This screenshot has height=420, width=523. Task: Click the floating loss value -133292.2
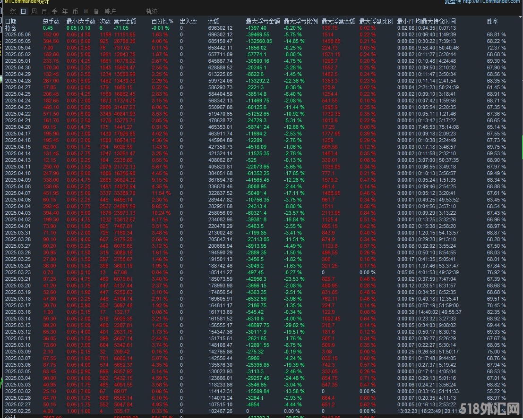click(257, 81)
